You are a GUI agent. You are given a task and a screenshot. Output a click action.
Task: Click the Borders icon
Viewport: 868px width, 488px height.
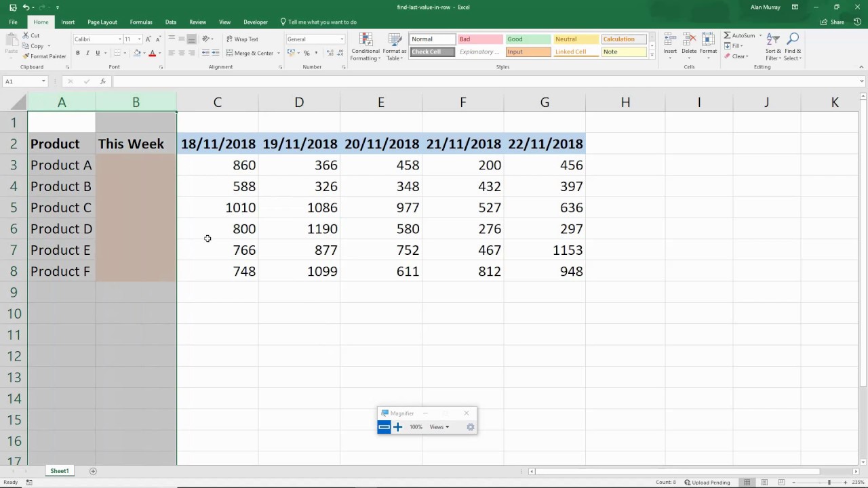(117, 53)
